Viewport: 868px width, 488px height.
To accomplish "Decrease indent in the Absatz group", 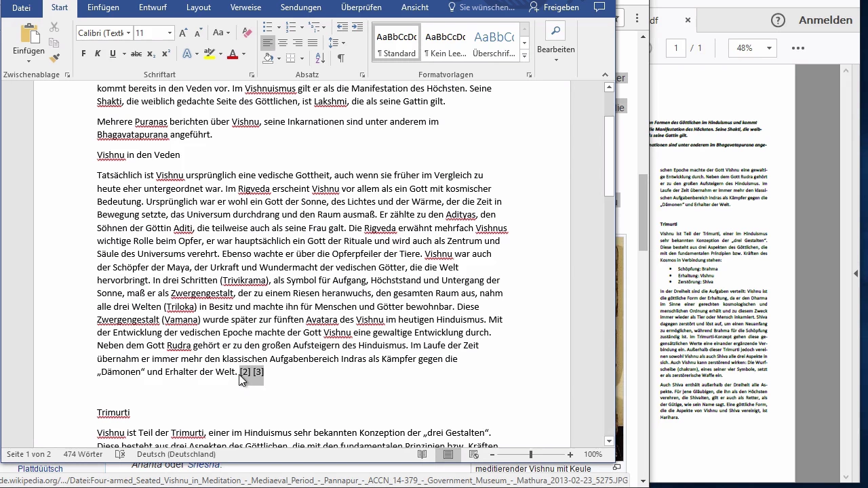I will pyautogui.click(x=342, y=27).
